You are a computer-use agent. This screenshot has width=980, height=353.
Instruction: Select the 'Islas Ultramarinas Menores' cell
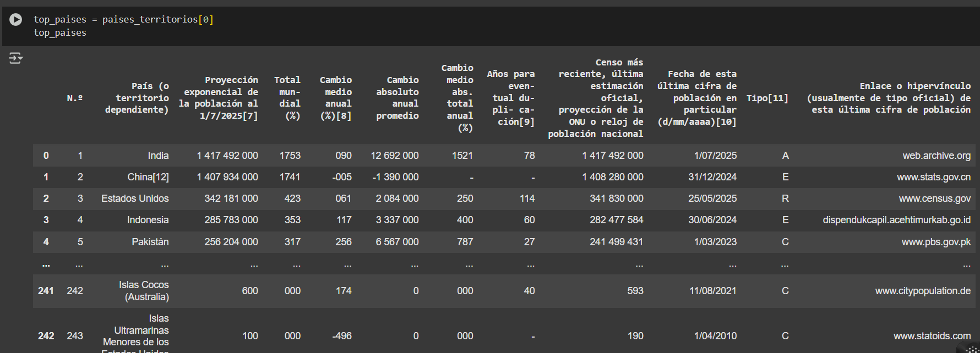pos(135,333)
